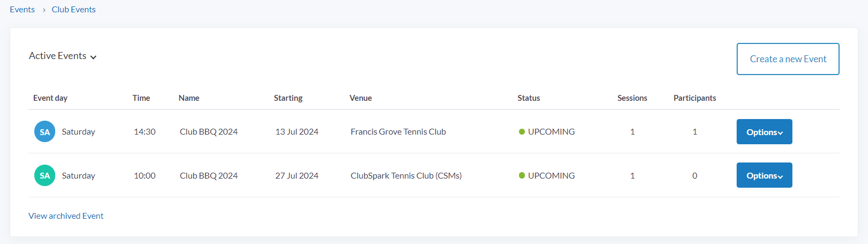868x244 pixels.
Task: Click the Name column header
Action: [189, 98]
